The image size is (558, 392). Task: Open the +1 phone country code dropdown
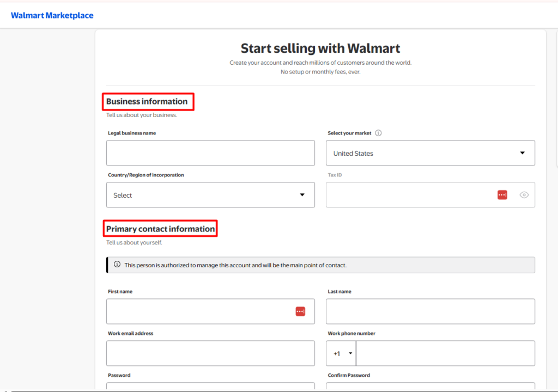coord(341,353)
